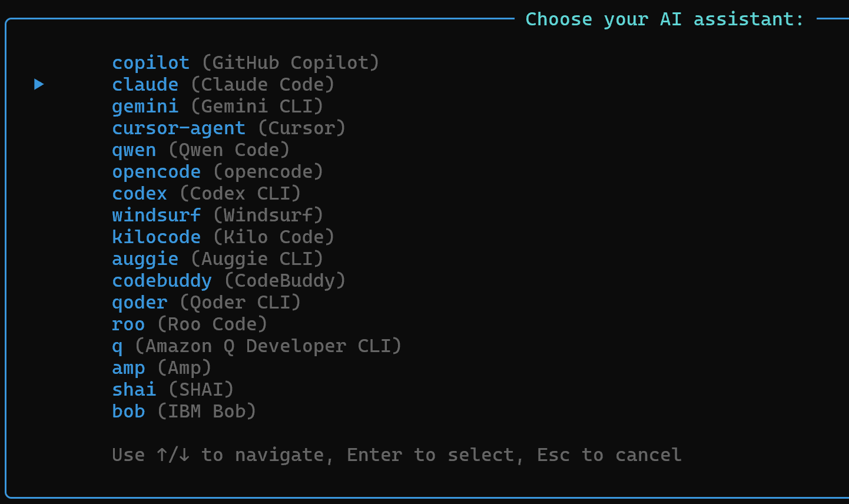Select the cursor-agent (Cursor) option

[x=228, y=128]
